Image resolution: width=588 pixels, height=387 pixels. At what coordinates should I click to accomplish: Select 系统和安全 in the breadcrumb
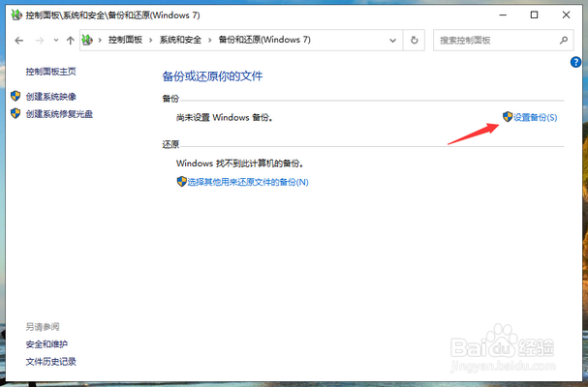[x=180, y=40]
